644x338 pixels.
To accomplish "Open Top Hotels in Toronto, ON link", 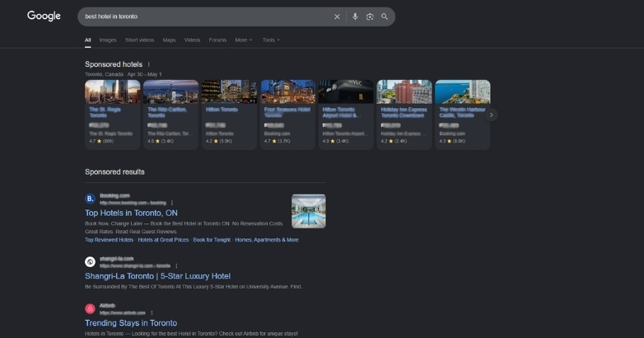I will [131, 213].
